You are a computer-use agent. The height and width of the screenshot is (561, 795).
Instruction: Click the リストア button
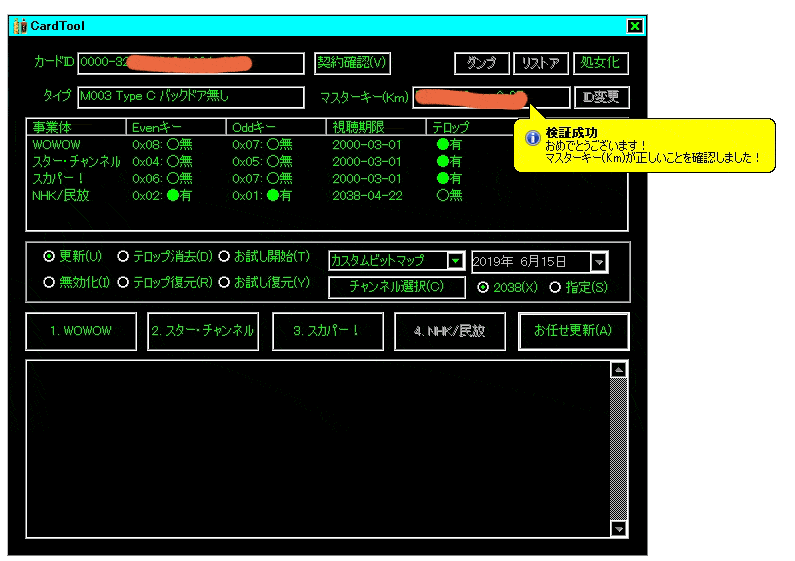click(x=540, y=63)
